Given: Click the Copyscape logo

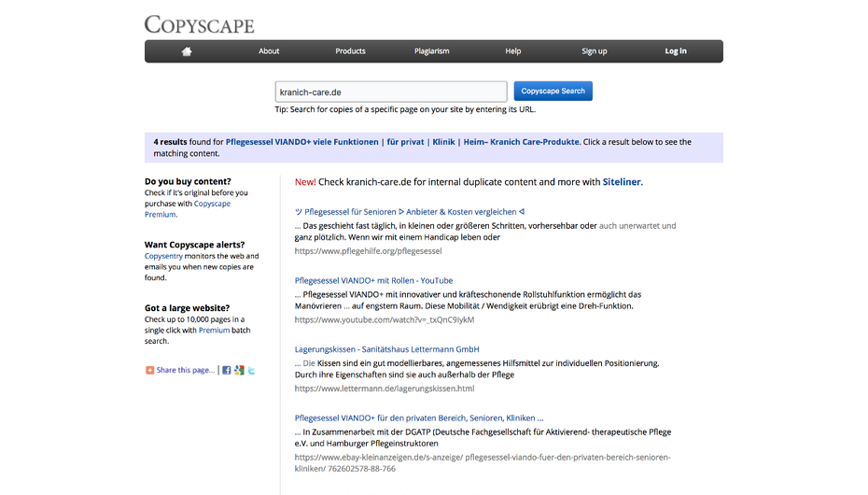Looking at the screenshot, I should (200, 24).
